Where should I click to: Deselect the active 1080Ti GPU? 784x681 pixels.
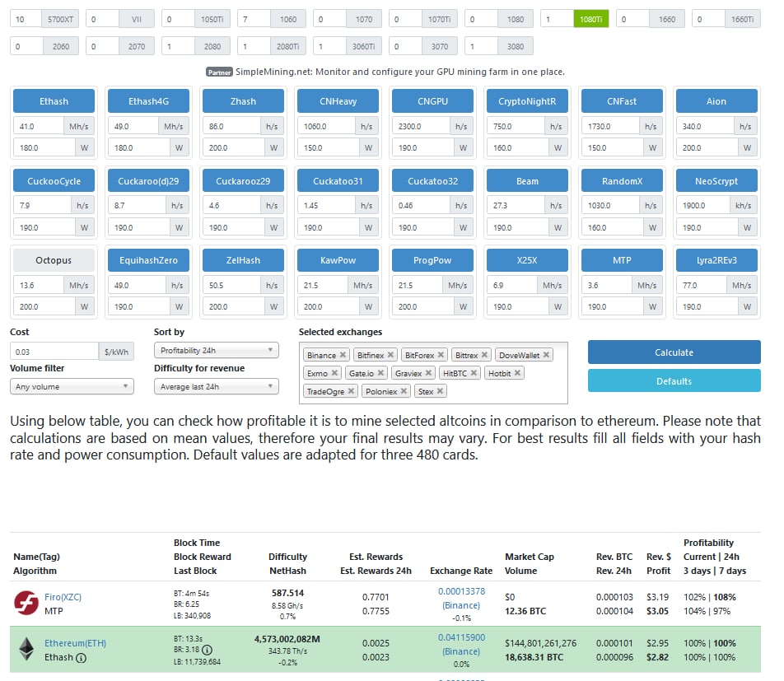click(590, 19)
